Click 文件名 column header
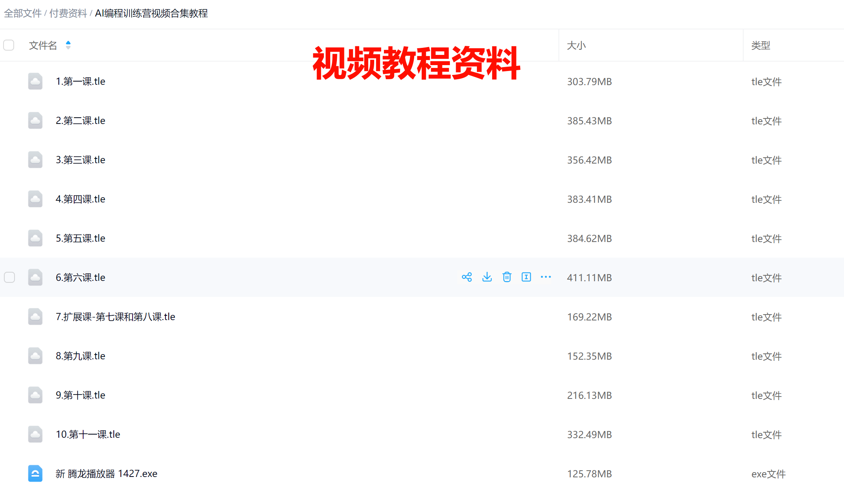Screen dimensions: 844x504 pos(43,45)
